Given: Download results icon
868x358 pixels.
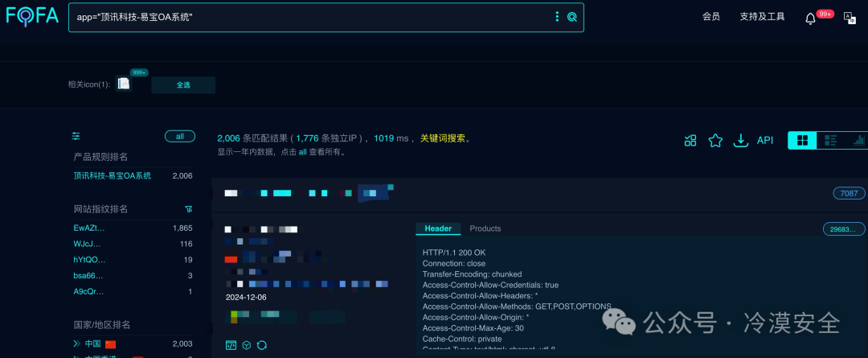Looking at the screenshot, I should (x=740, y=140).
